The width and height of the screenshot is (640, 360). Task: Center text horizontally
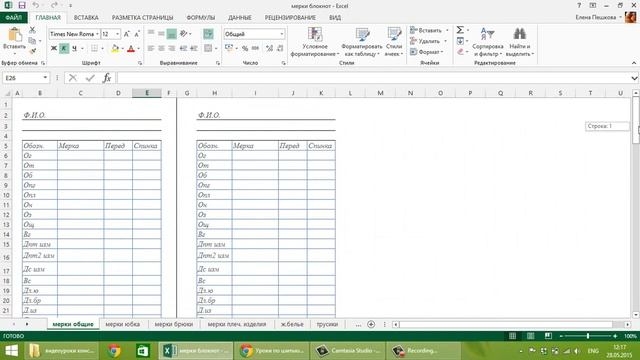161,48
